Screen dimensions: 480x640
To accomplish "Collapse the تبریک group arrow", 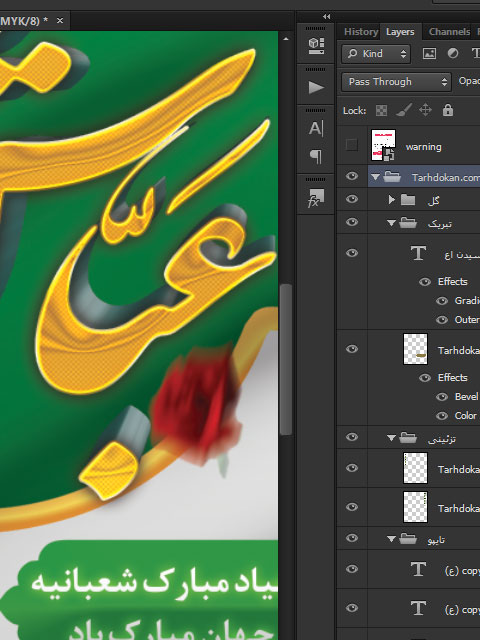I will 391,223.
